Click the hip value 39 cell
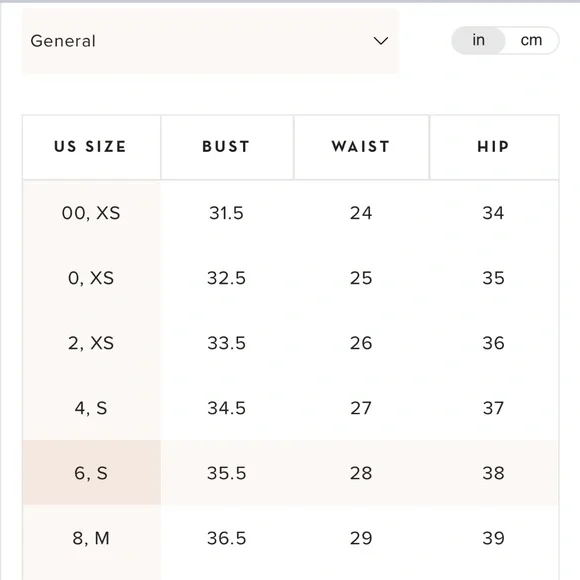 pyautogui.click(x=493, y=538)
